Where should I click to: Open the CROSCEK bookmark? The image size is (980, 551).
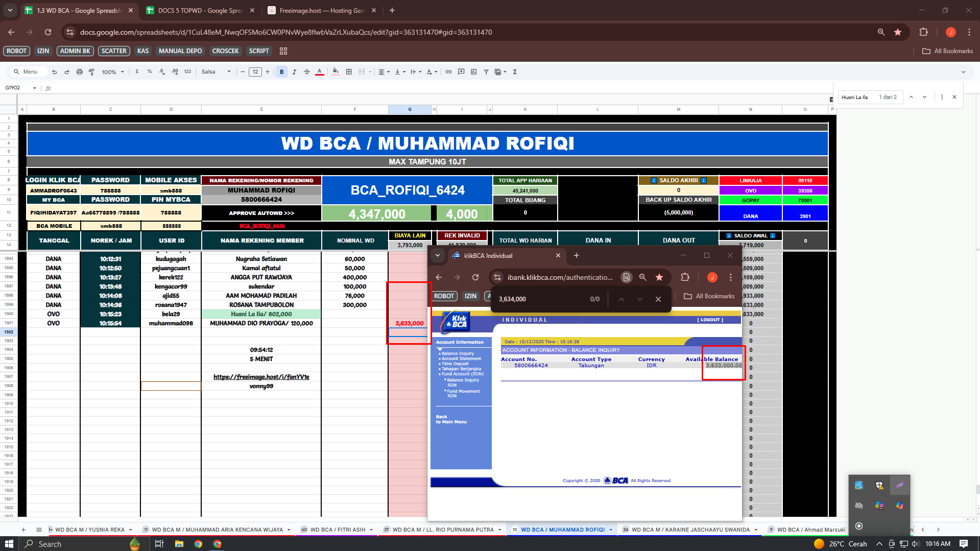pos(225,51)
